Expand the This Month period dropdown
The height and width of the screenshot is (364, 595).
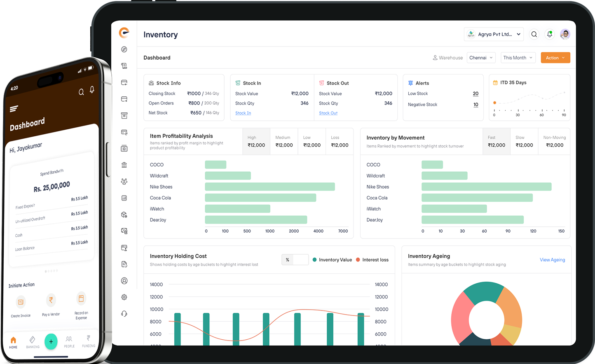coord(518,58)
